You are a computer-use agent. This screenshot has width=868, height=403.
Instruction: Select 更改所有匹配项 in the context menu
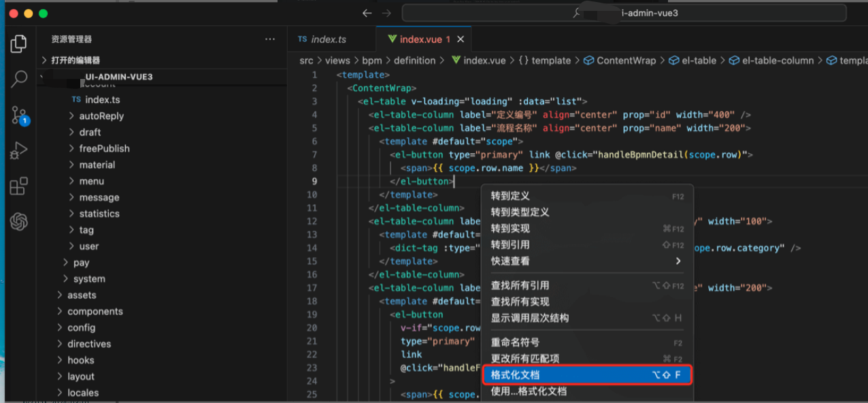(587, 359)
